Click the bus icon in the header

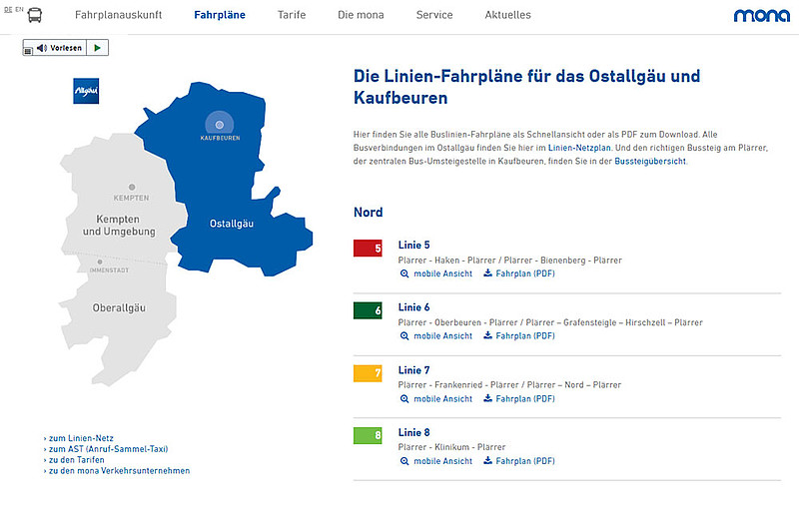tap(35, 15)
